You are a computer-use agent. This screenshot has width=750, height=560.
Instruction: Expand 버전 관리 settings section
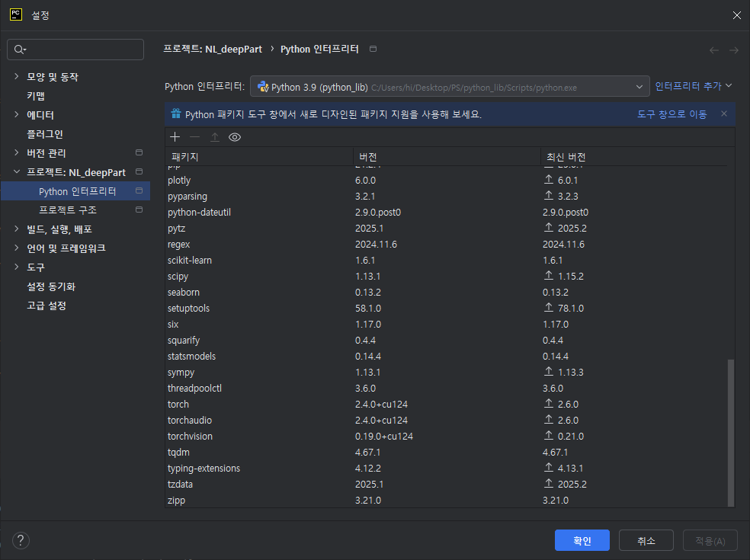[x=17, y=152]
